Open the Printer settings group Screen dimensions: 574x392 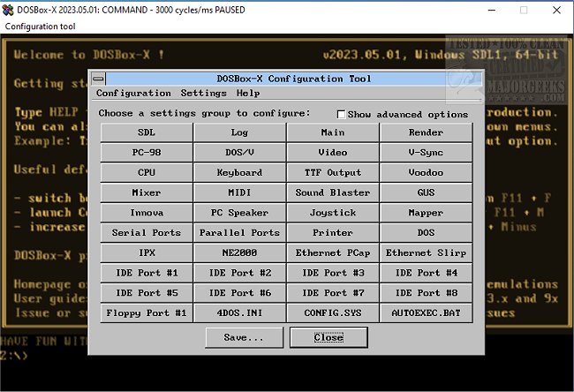[x=333, y=233]
